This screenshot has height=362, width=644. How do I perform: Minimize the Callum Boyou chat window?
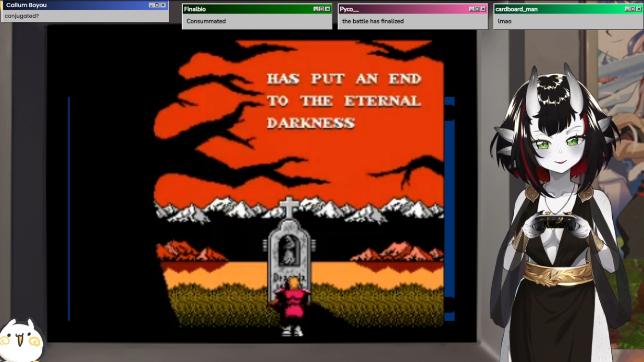(x=151, y=5)
